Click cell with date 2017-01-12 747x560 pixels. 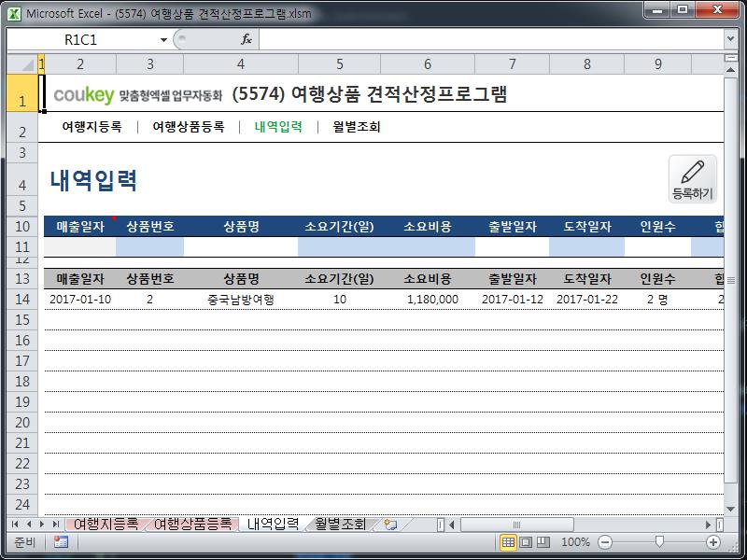click(512, 300)
